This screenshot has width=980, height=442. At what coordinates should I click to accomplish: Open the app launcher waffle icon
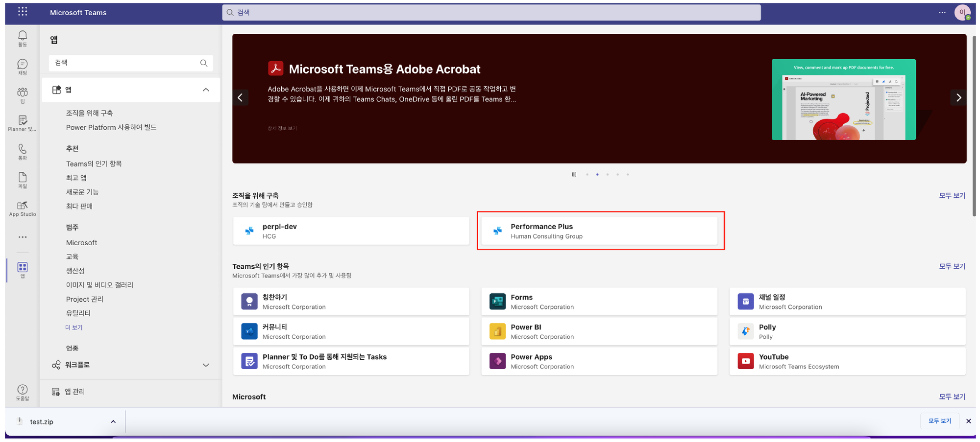click(23, 12)
